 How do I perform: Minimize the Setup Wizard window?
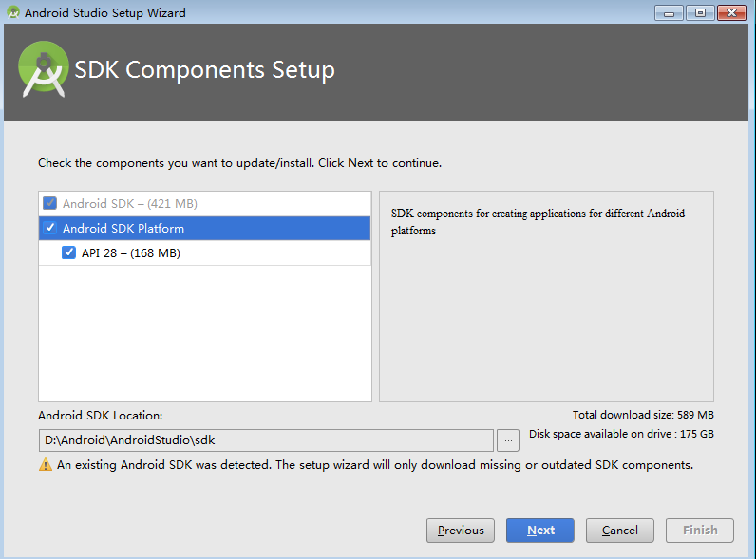tap(669, 13)
